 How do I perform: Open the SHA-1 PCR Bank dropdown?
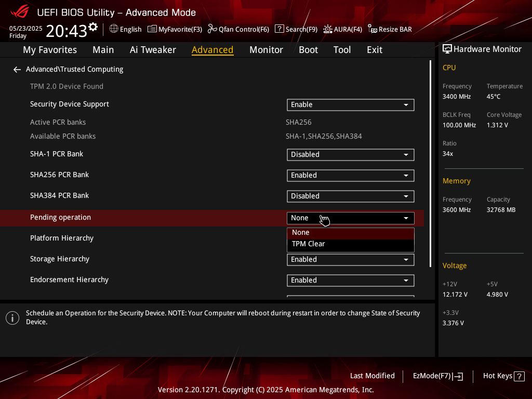click(x=351, y=155)
